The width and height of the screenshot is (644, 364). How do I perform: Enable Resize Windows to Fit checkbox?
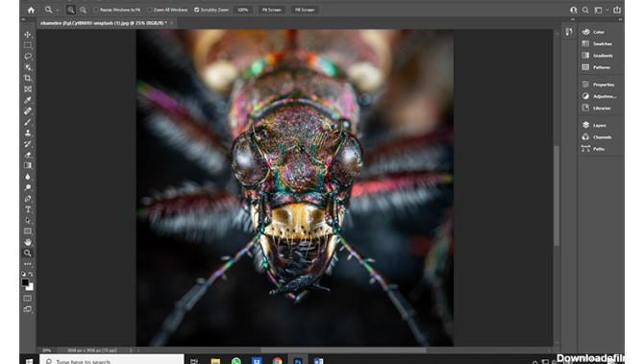96,10
